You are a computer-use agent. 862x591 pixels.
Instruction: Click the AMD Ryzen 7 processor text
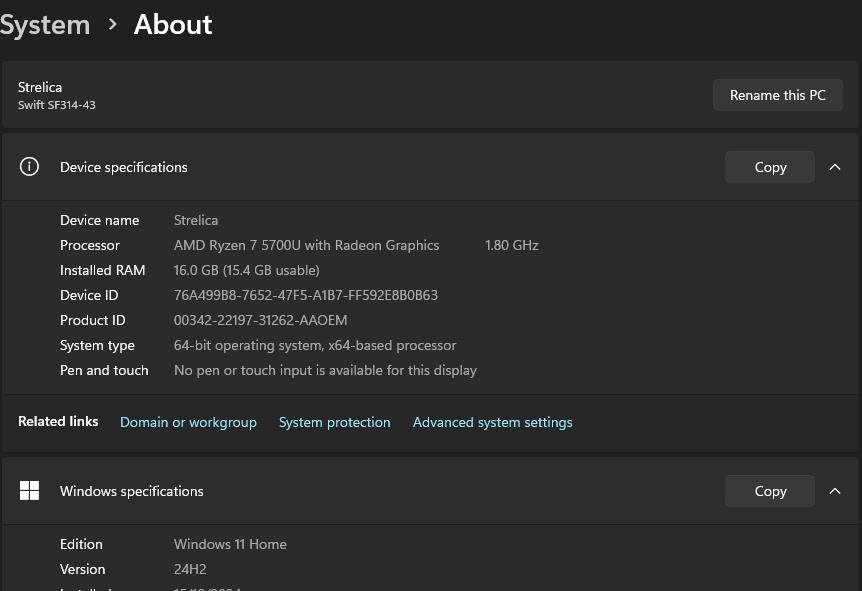pos(306,245)
